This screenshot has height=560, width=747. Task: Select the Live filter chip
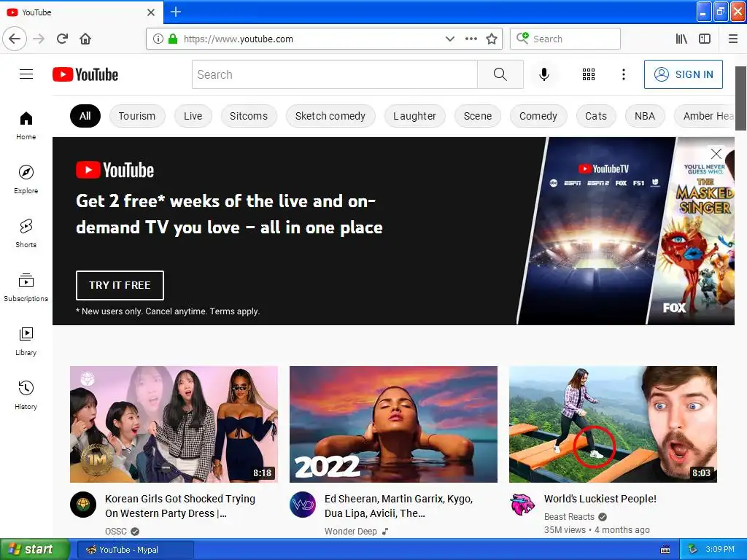(x=193, y=116)
